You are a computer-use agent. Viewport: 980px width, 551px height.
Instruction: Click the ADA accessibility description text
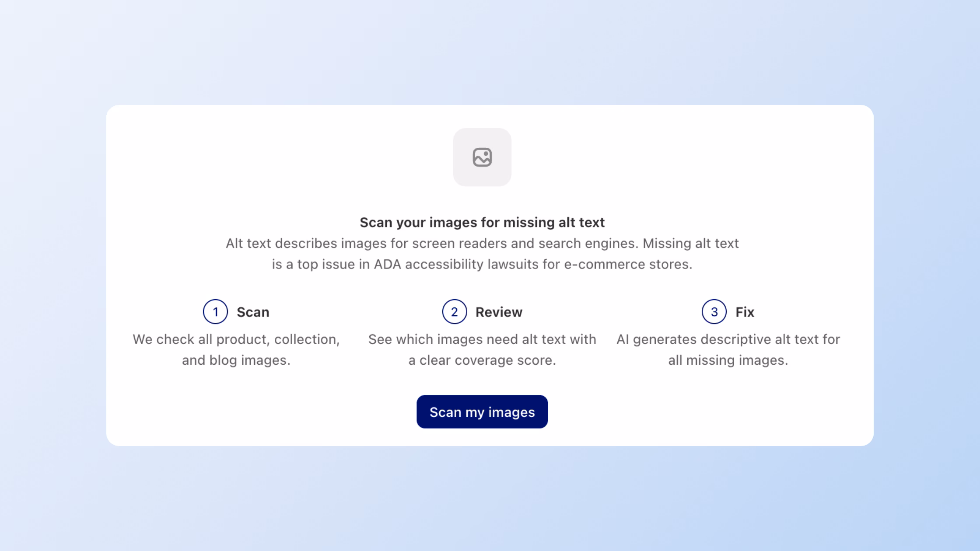482,254
